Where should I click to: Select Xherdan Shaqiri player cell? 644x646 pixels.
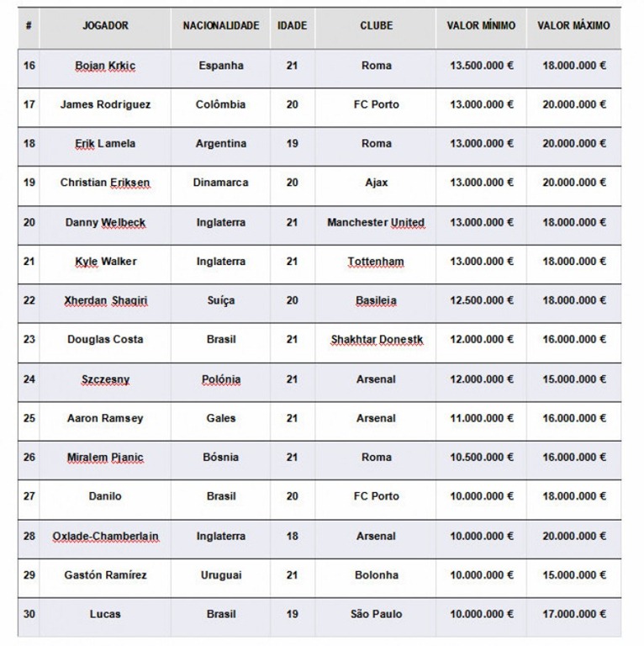point(105,301)
